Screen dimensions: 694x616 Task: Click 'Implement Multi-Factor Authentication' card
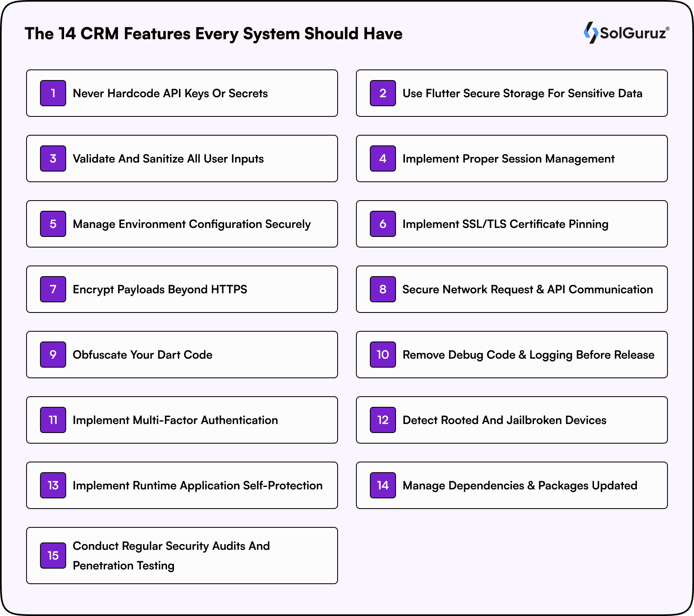click(x=182, y=420)
